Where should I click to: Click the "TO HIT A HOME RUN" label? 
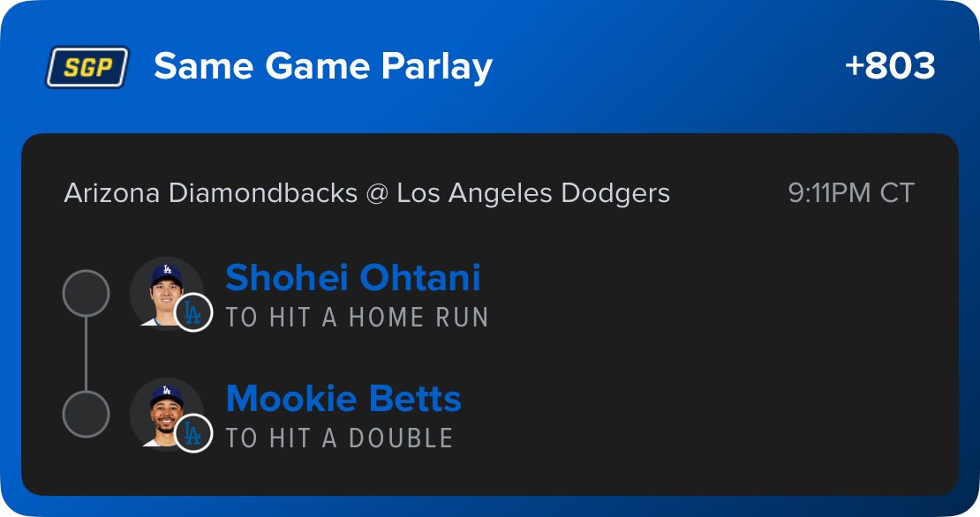click(x=357, y=318)
